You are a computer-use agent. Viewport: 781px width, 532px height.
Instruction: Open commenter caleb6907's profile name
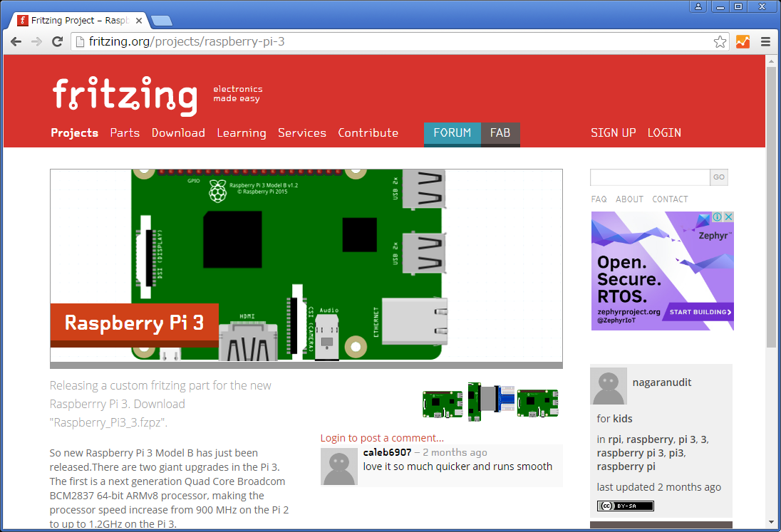point(387,452)
